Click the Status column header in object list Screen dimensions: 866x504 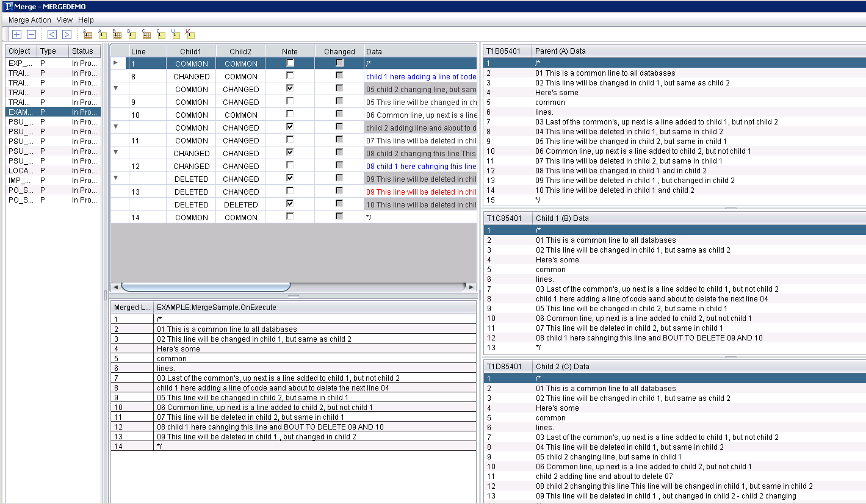[85, 51]
